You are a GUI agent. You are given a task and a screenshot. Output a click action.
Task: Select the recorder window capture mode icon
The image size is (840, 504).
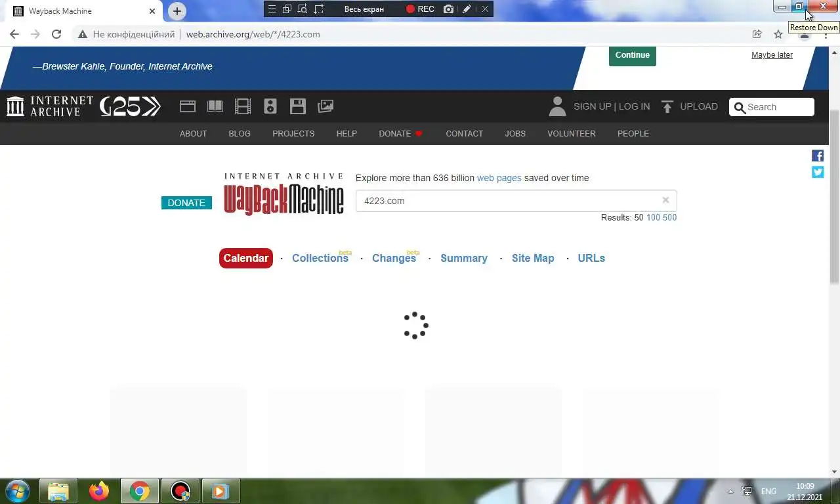point(303,9)
